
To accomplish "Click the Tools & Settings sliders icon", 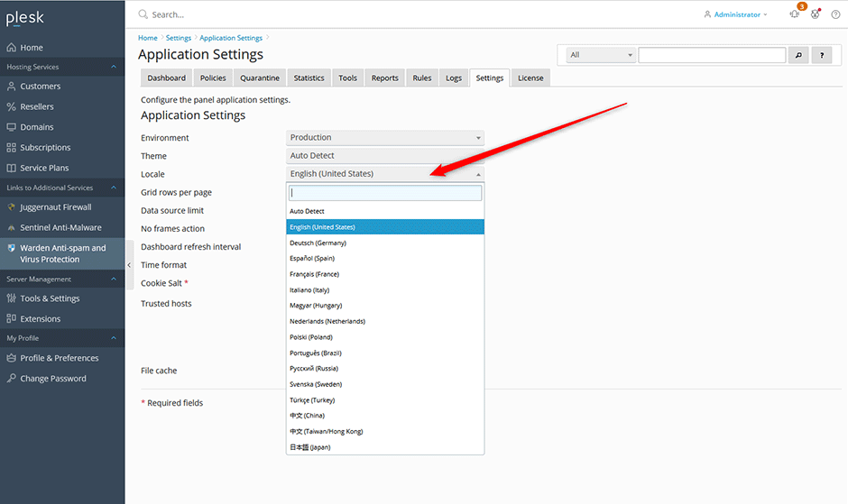I will point(12,298).
